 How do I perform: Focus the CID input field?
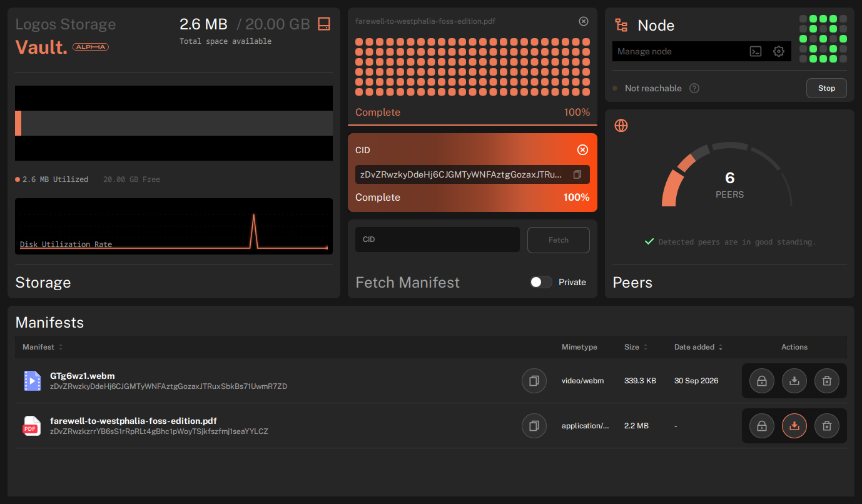click(x=437, y=239)
